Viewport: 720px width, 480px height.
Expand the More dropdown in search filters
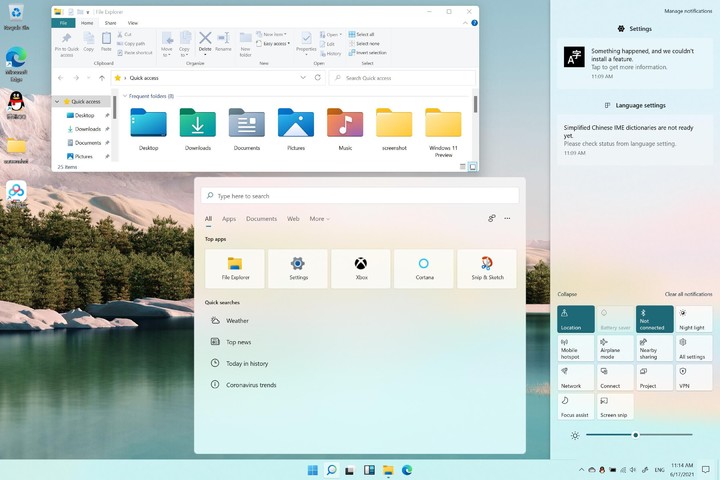point(319,218)
